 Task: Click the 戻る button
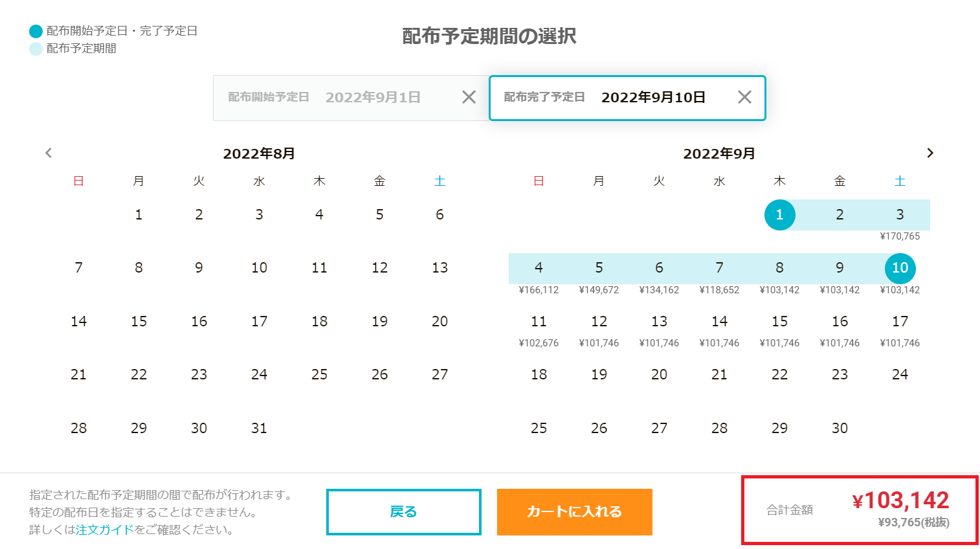click(404, 512)
